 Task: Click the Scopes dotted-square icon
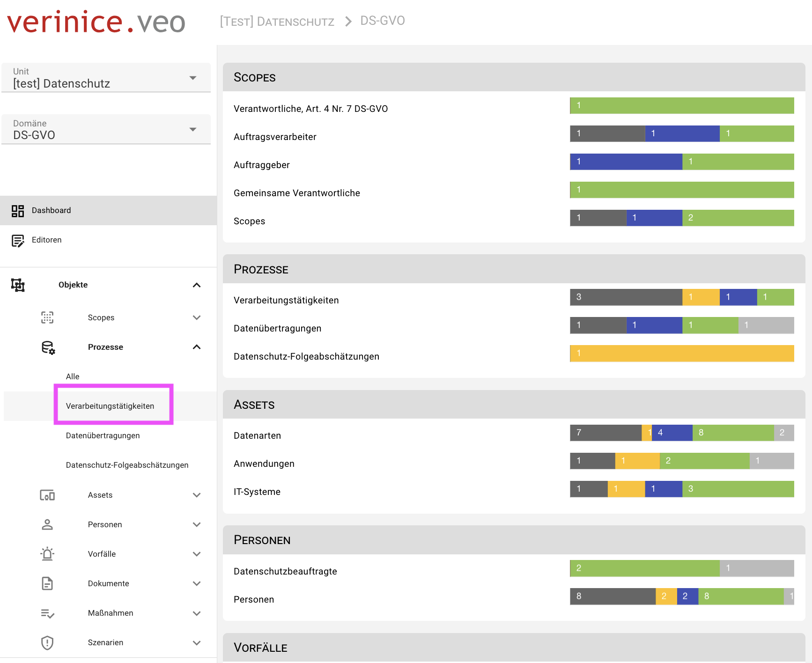(47, 317)
